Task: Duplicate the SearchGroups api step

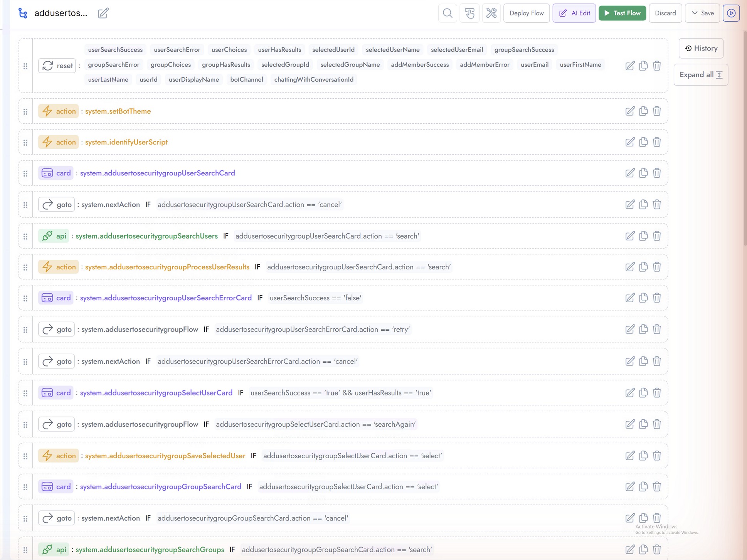Action: (x=643, y=550)
